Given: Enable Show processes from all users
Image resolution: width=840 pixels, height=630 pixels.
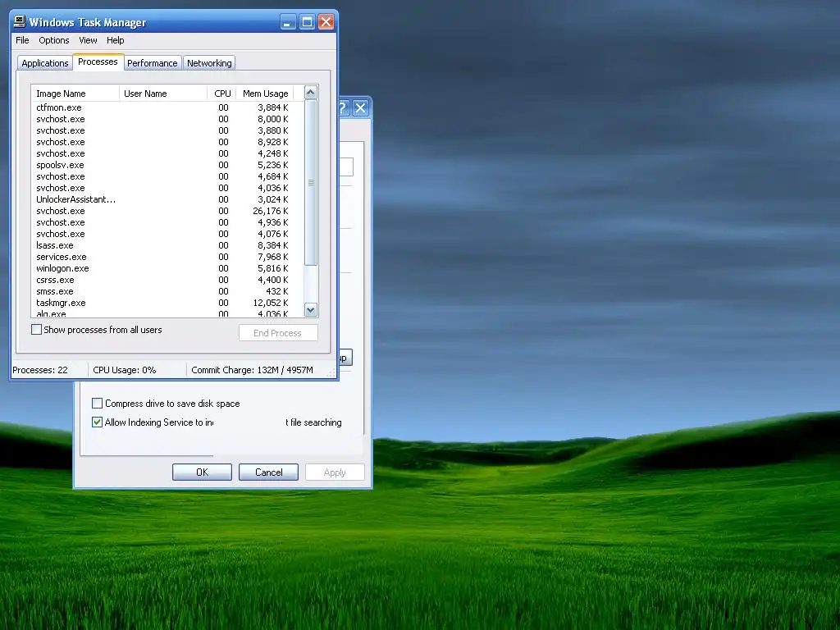Looking at the screenshot, I should tap(36, 330).
